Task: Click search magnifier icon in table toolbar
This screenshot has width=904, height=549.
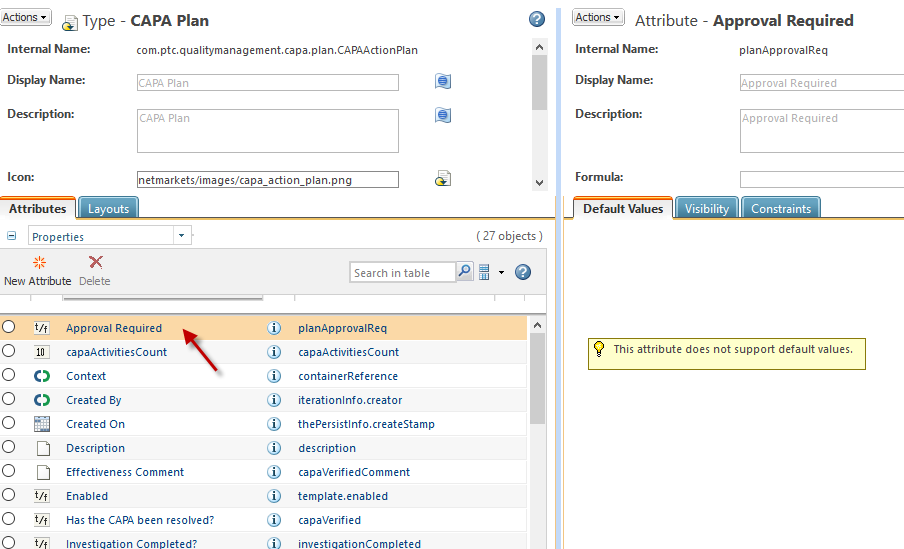Action: pyautogui.click(x=465, y=271)
